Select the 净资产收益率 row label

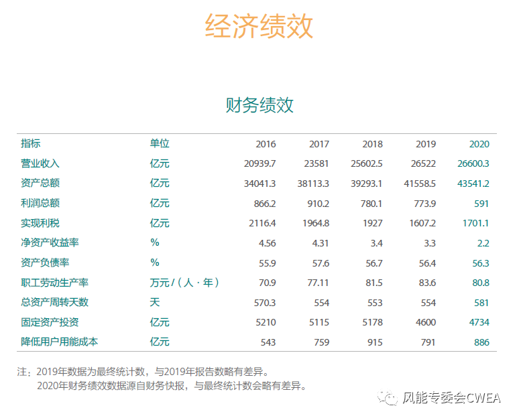coord(50,242)
